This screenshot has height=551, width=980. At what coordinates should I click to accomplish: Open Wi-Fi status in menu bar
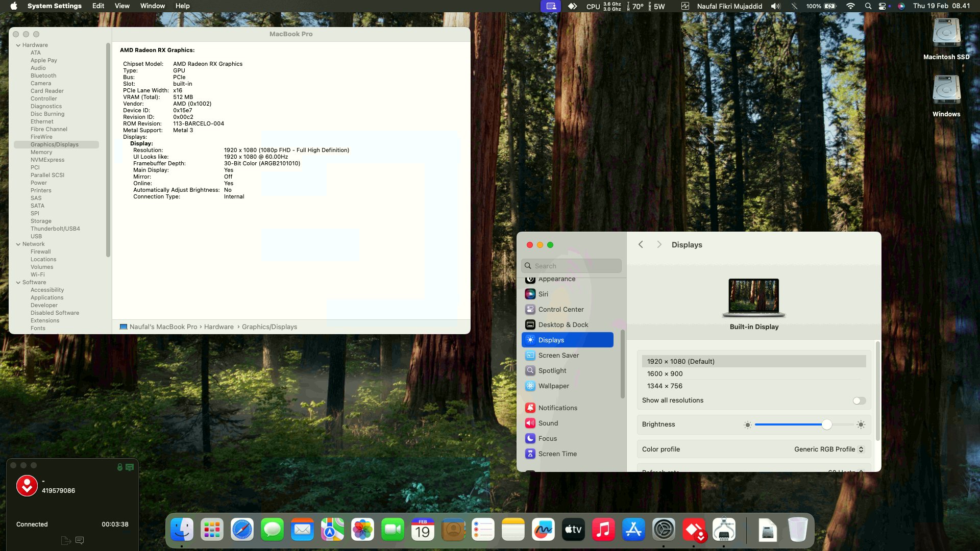pyautogui.click(x=850, y=6)
